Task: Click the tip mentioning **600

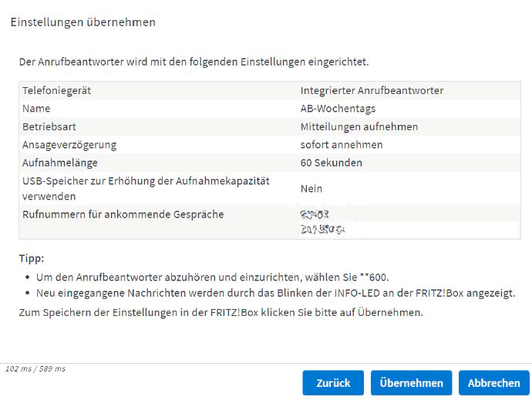Action: (212, 277)
